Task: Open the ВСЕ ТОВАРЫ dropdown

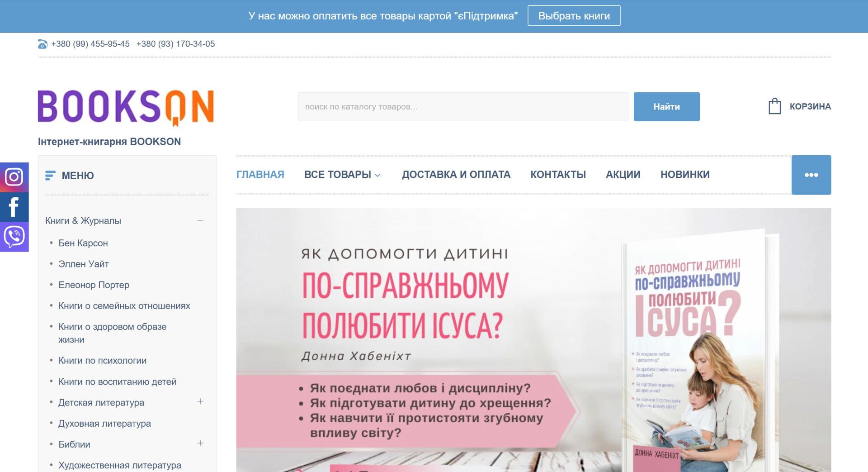Action: (342, 175)
